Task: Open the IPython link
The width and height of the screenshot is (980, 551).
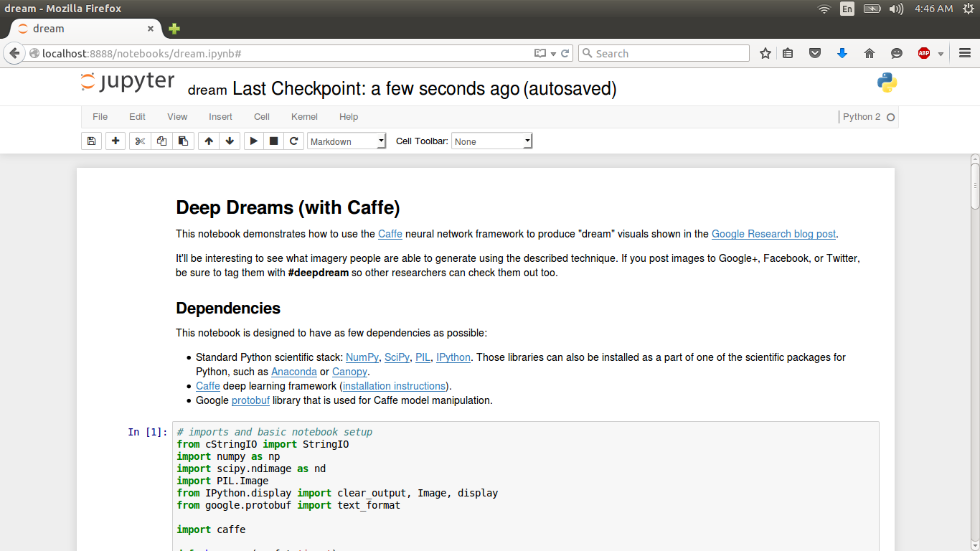Action: click(x=453, y=357)
